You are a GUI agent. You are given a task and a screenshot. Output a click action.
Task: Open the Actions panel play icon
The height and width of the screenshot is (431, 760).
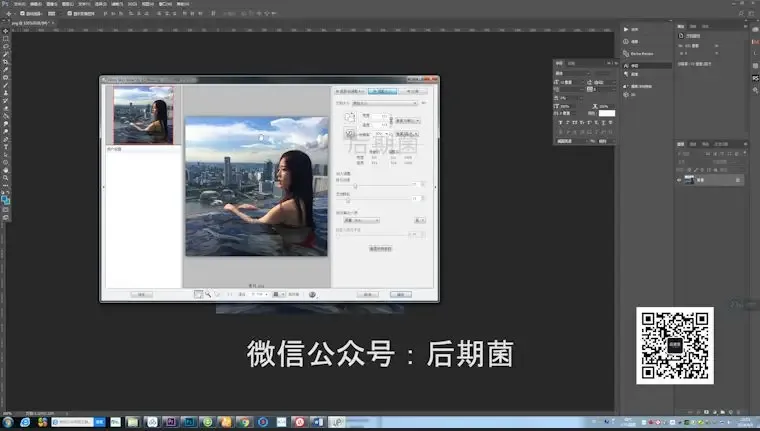coord(626,29)
